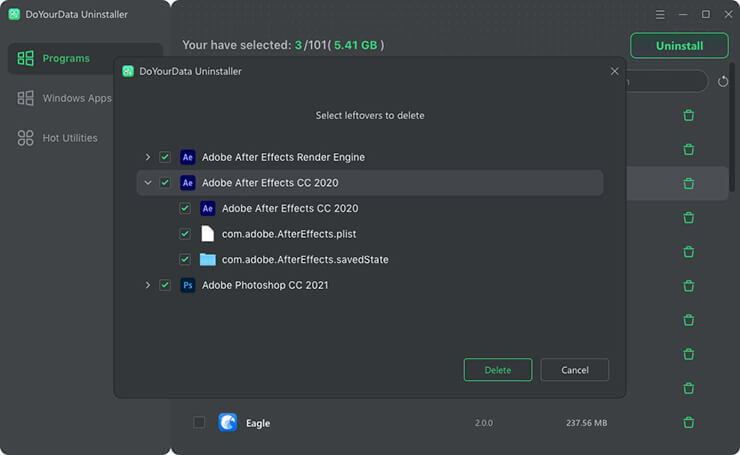
Task: Click the Programs sidebar grid icon
Action: coord(25,58)
